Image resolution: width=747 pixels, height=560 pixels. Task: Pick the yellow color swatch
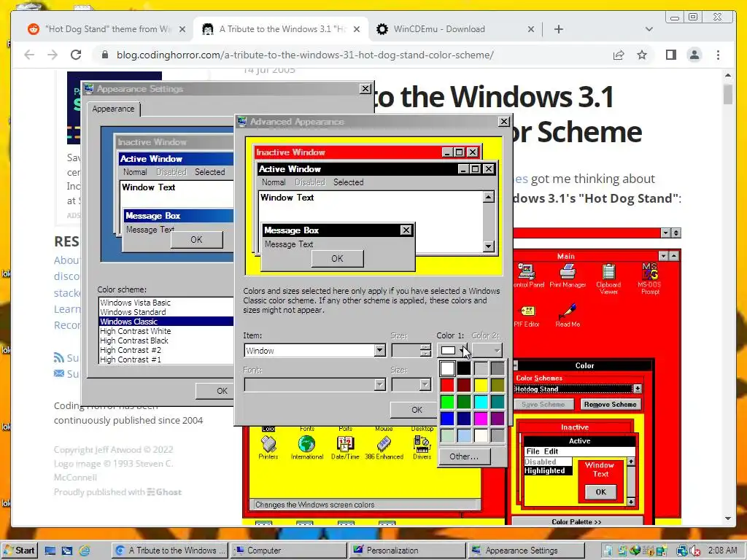(481, 385)
